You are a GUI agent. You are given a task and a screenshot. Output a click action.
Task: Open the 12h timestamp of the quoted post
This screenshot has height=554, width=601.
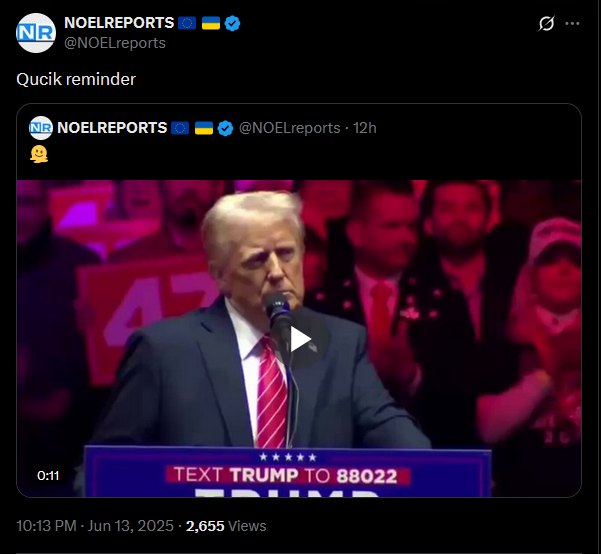(x=365, y=128)
